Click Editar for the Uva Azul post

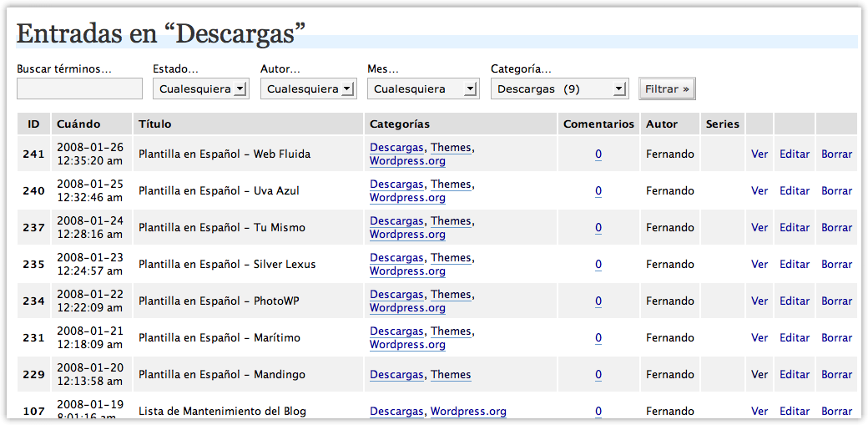[794, 190]
